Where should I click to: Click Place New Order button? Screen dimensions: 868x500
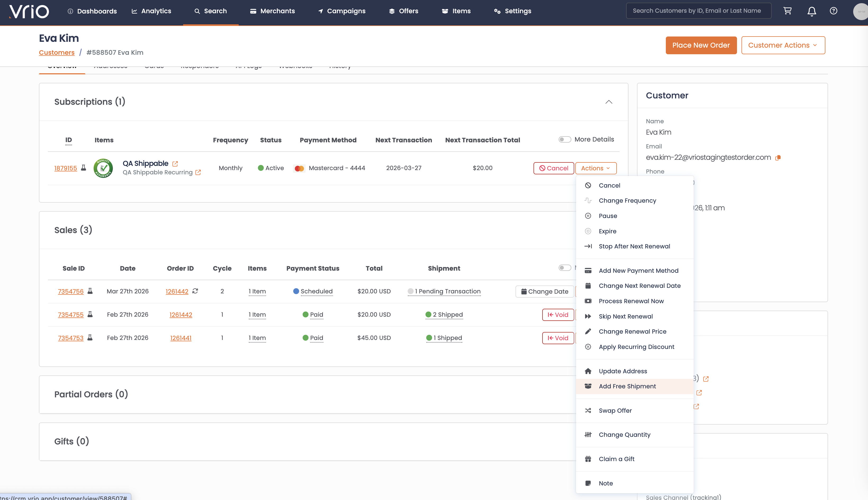coord(701,45)
